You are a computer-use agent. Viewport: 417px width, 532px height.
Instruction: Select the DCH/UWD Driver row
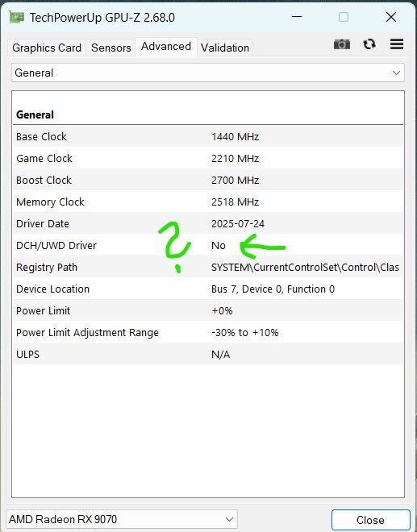208,245
